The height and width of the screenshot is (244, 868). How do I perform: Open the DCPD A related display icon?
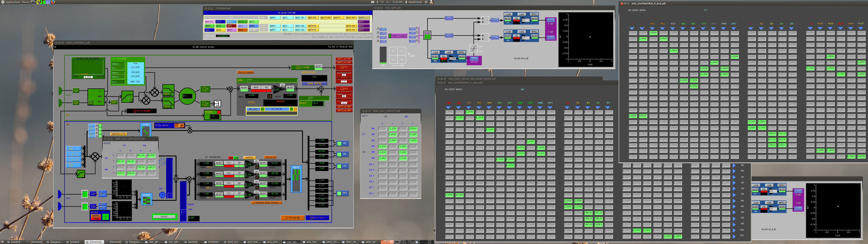pyautogui.click(x=76, y=90)
